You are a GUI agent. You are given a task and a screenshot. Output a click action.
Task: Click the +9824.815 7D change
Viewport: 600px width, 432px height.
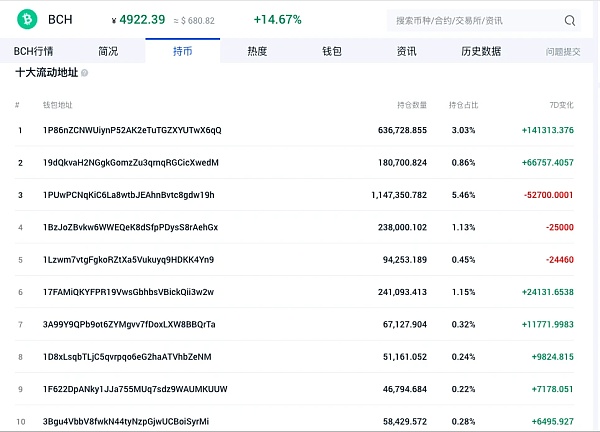(x=553, y=357)
